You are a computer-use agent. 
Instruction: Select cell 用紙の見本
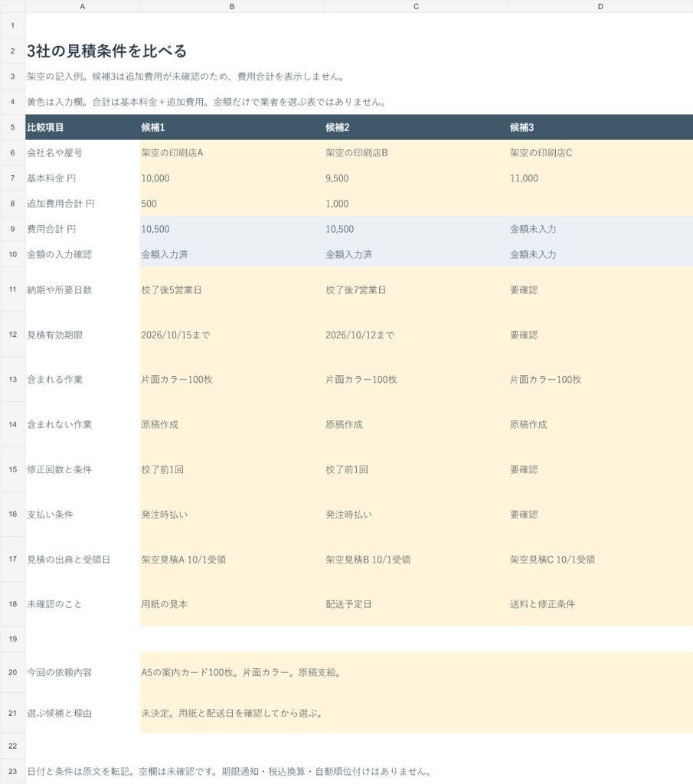point(232,604)
